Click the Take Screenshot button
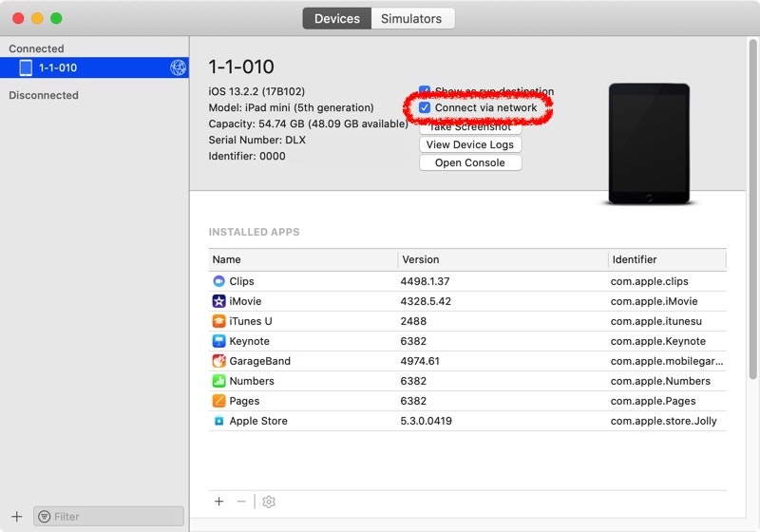Screen dimensions: 760x532 point(470,127)
